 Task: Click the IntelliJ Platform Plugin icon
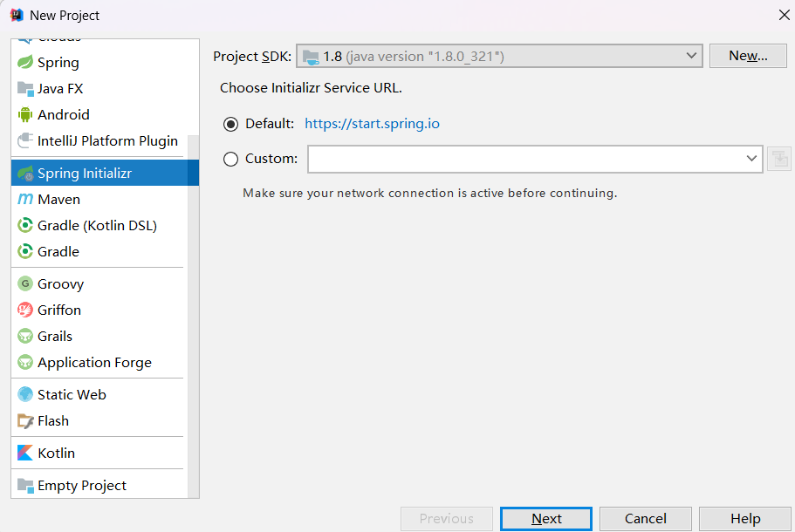pos(24,141)
